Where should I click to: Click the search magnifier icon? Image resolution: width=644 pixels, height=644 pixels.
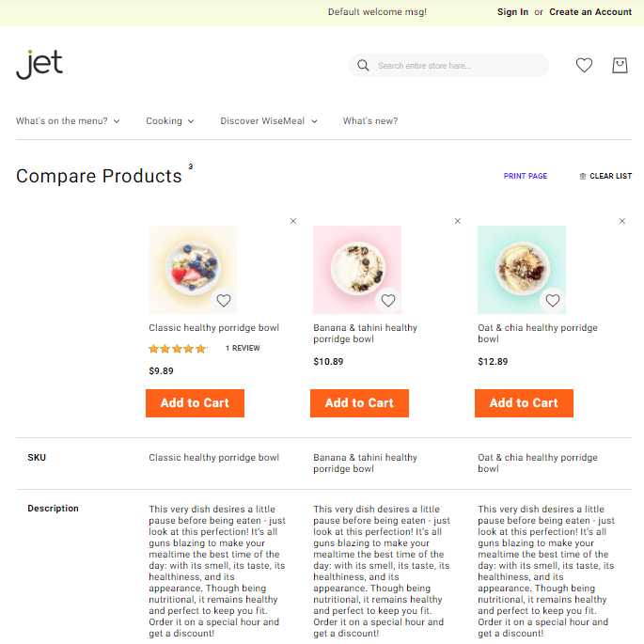[363, 66]
